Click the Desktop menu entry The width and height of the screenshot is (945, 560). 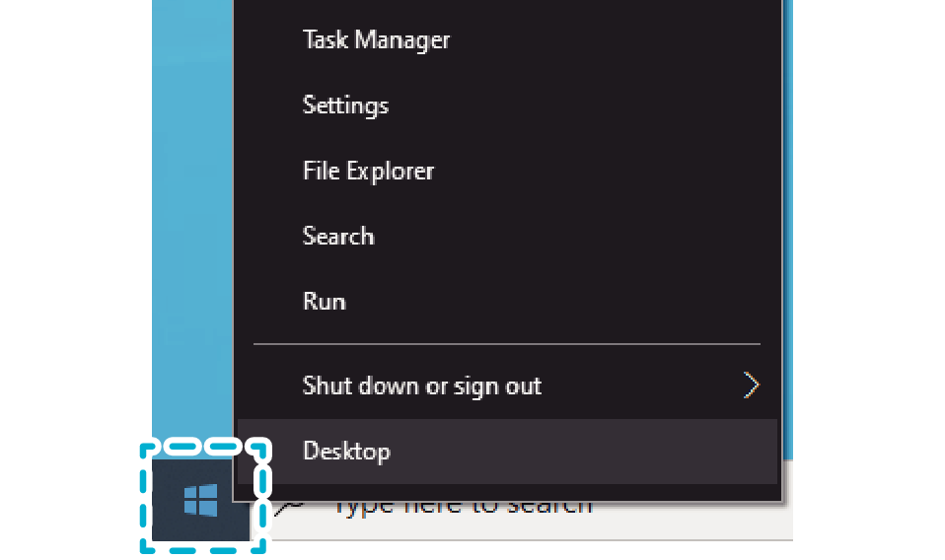pos(346,452)
